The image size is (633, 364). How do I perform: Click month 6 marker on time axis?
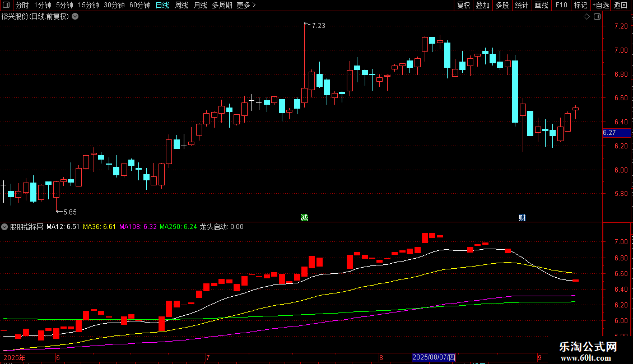[x=58, y=357]
